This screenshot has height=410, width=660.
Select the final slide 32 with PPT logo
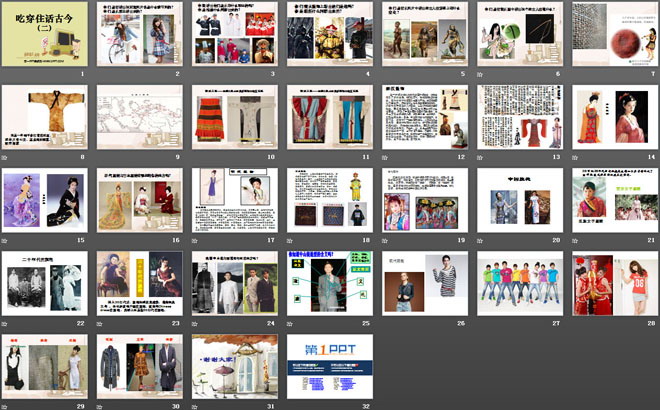(329, 365)
